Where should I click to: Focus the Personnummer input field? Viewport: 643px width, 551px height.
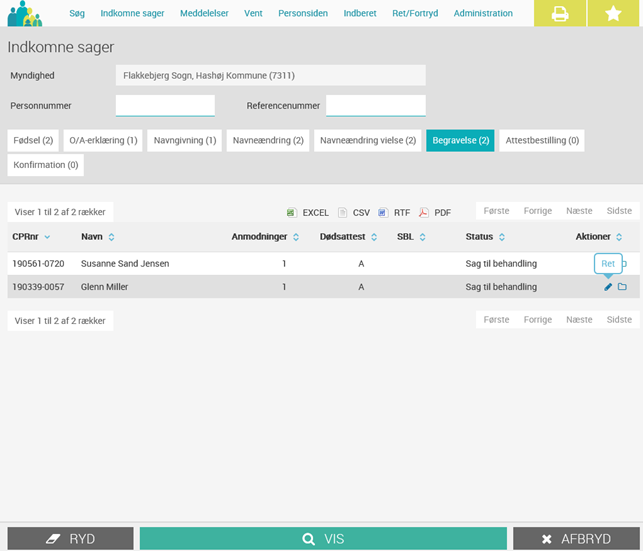click(165, 106)
